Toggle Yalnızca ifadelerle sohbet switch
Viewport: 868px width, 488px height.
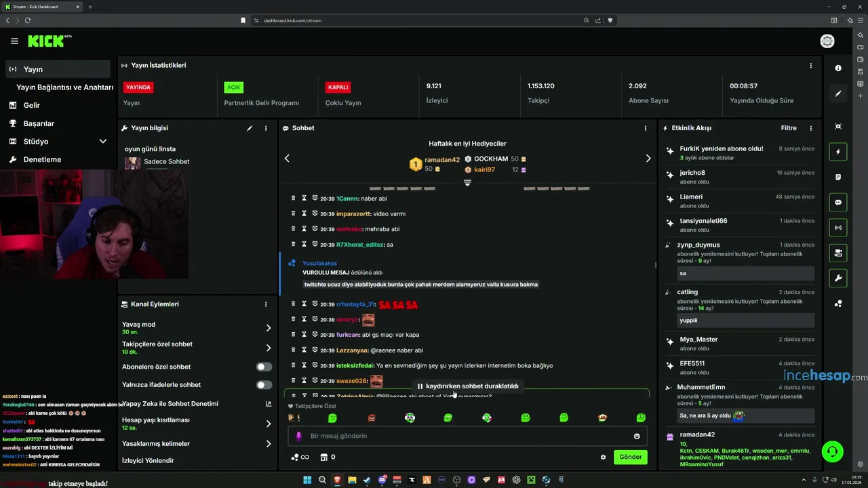tap(264, 385)
